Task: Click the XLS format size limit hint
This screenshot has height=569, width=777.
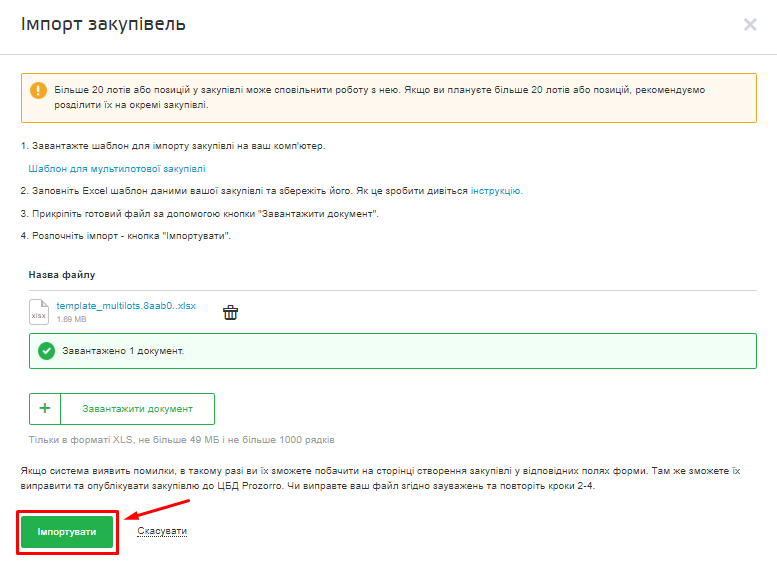Action: point(181,440)
